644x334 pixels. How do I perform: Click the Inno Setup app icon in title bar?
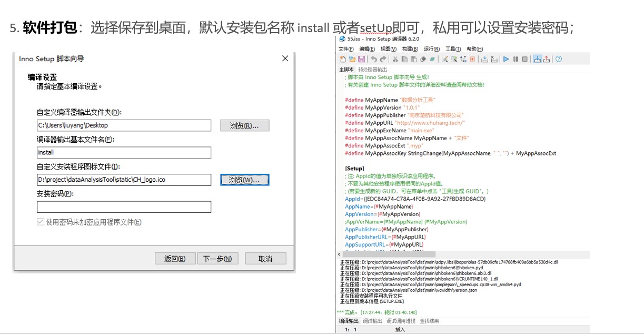342,38
